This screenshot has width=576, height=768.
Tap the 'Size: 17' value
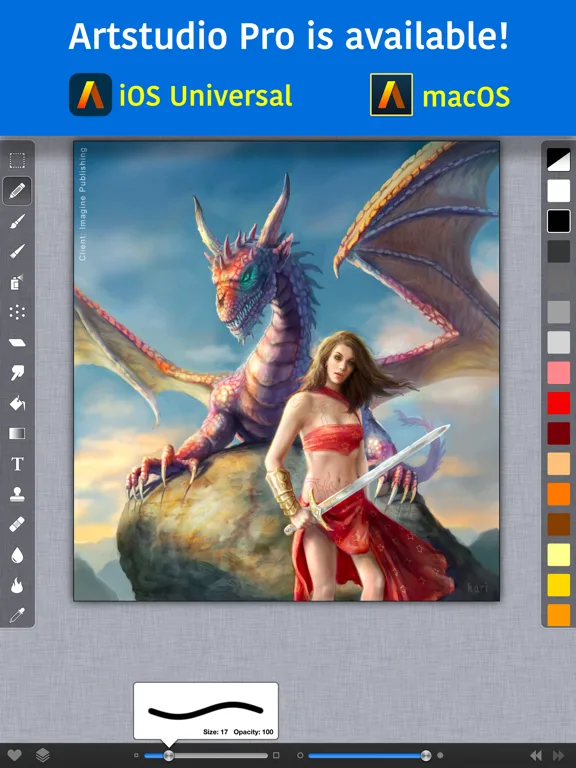[x=216, y=732]
